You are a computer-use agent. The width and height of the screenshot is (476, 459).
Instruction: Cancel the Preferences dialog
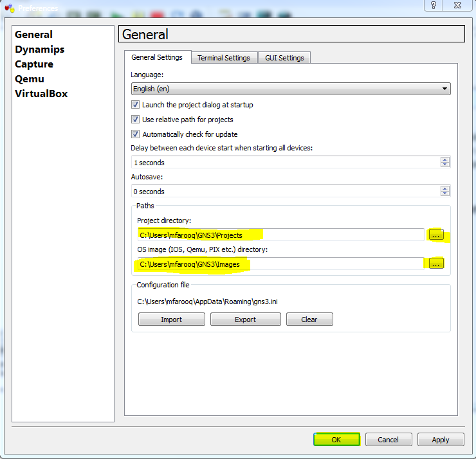(x=389, y=440)
